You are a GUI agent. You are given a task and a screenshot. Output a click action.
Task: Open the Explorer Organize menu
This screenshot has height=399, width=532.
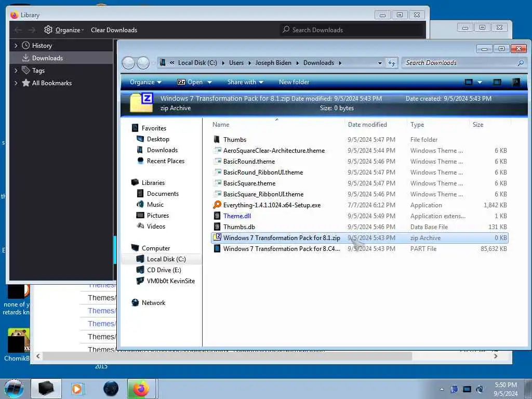[x=145, y=82]
